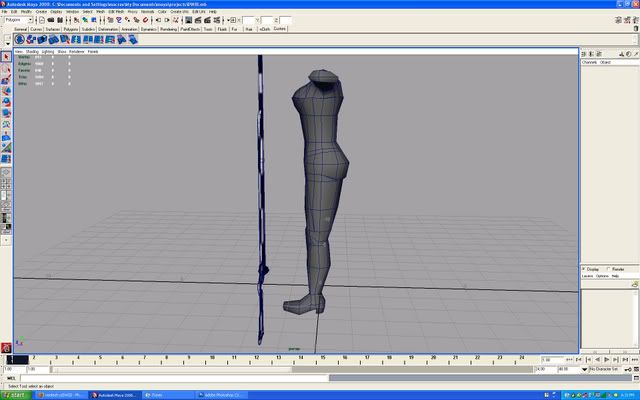Open the Shading panel menu
640x400 pixels.
tap(32, 51)
